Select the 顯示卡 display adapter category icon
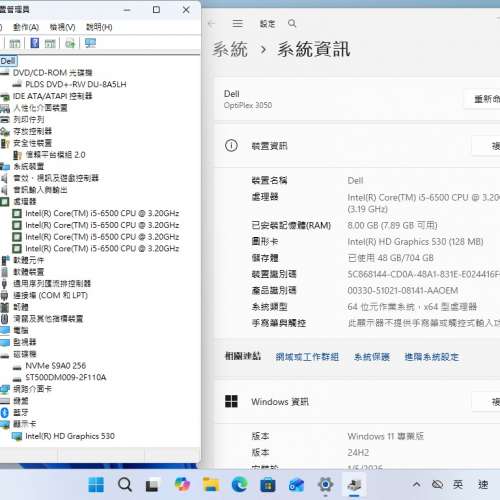 5,424
